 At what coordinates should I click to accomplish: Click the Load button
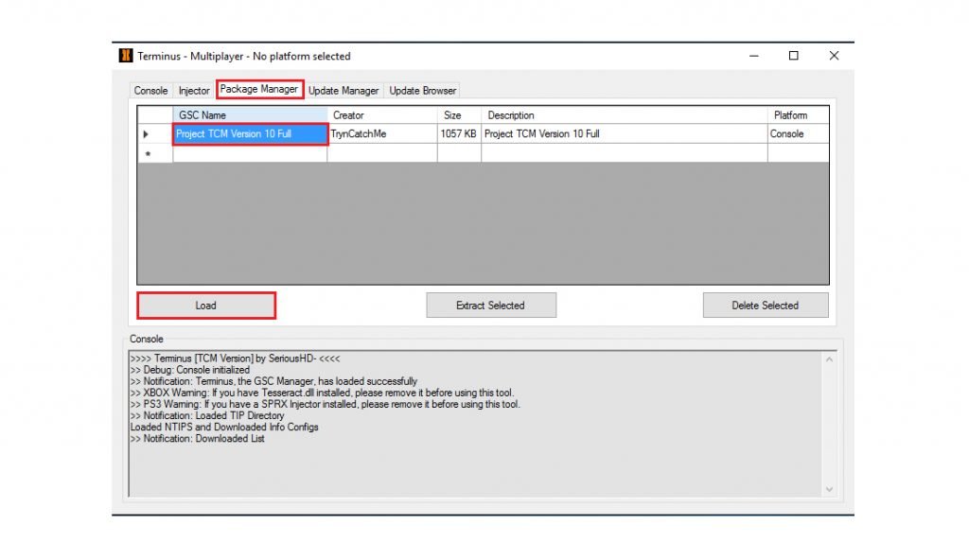(206, 306)
